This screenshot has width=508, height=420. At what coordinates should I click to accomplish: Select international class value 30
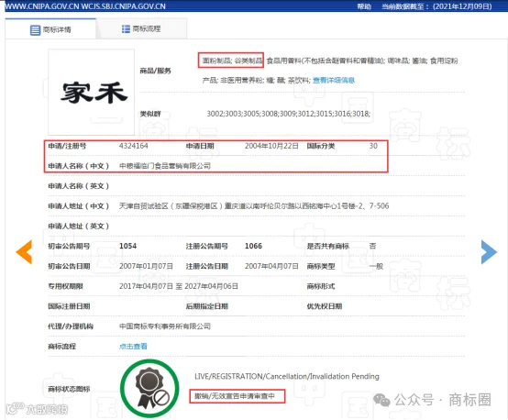coord(373,146)
